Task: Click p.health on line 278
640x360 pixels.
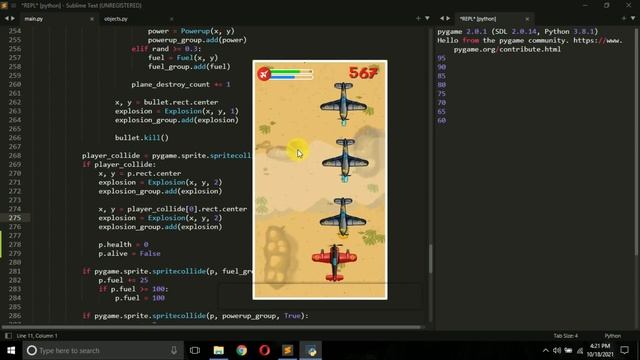Action: [x=115, y=244]
